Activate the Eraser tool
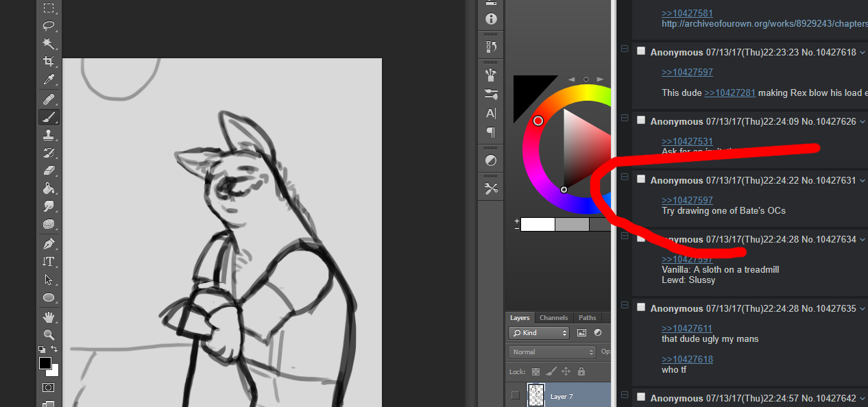The height and width of the screenshot is (407, 868). click(x=49, y=170)
